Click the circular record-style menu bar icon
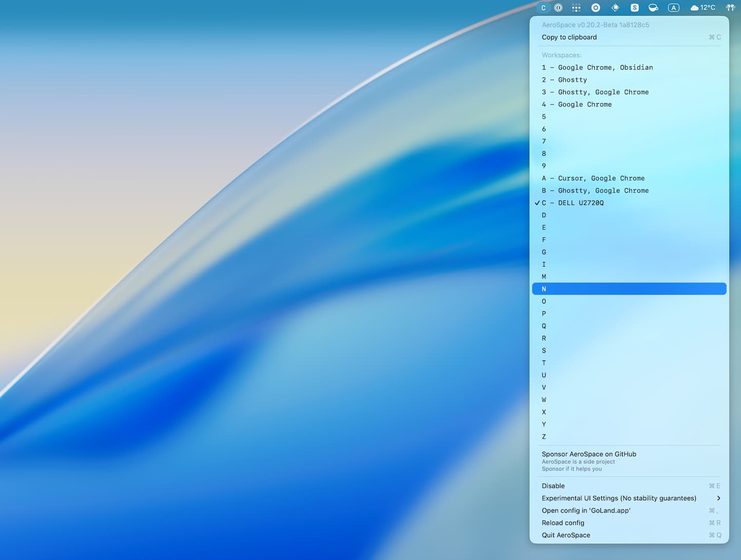The image size is (741, 560). point(595,8)
